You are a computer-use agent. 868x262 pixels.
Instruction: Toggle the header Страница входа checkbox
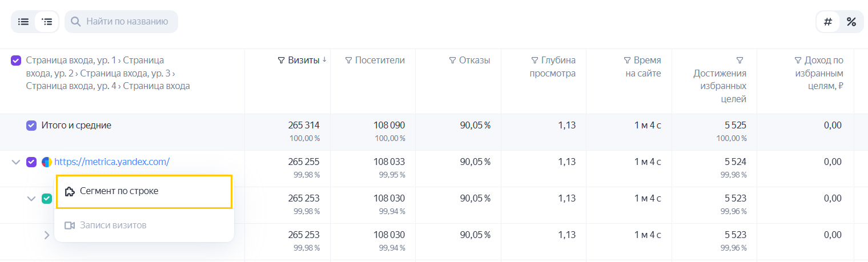[16, 60]
